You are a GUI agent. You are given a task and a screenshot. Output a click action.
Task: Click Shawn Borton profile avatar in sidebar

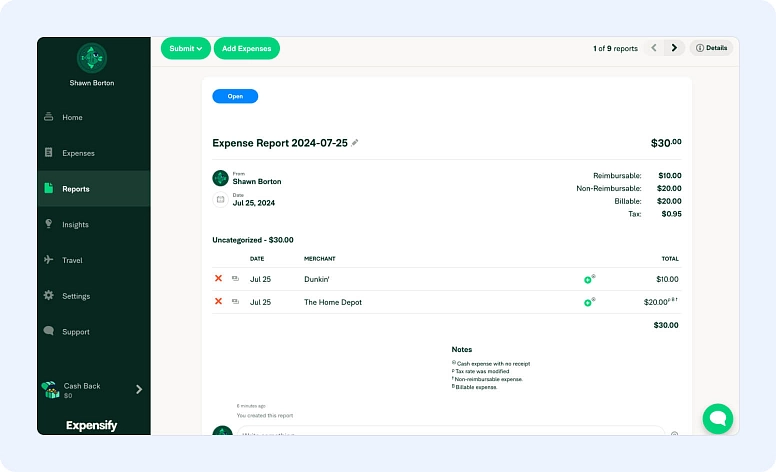[x=92, y=57]
